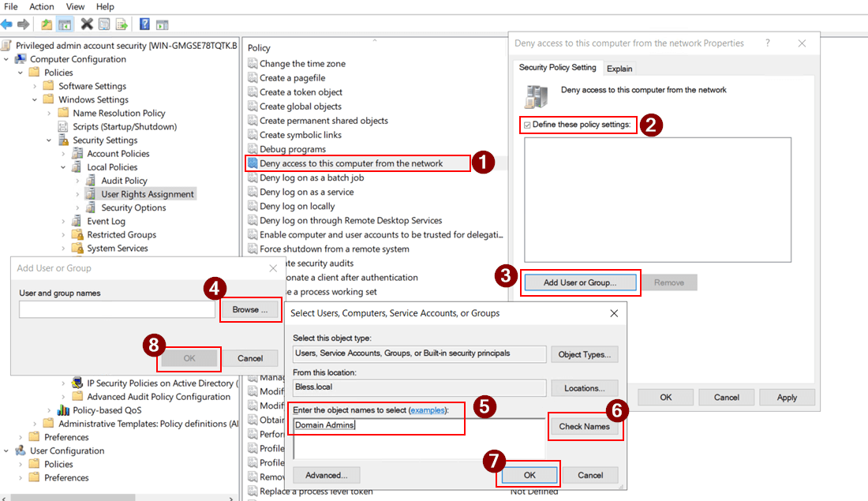The width and height of the screenshot is (868, 501).
Task: Click the Export List toolbar icon
Action: pyautogui.click(x=121, y=24)
